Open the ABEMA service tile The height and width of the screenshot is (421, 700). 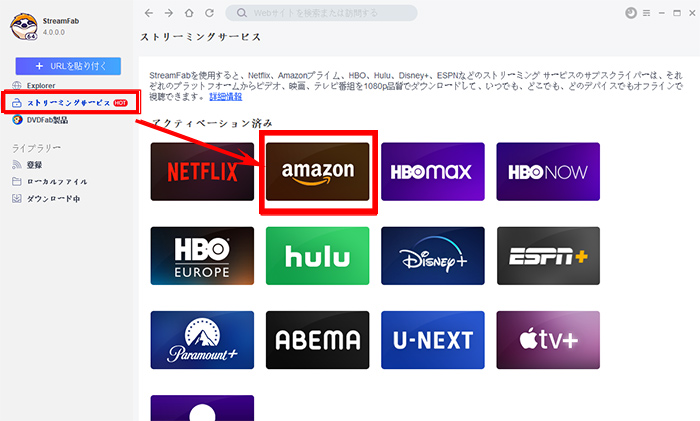(x=317, y=340)
